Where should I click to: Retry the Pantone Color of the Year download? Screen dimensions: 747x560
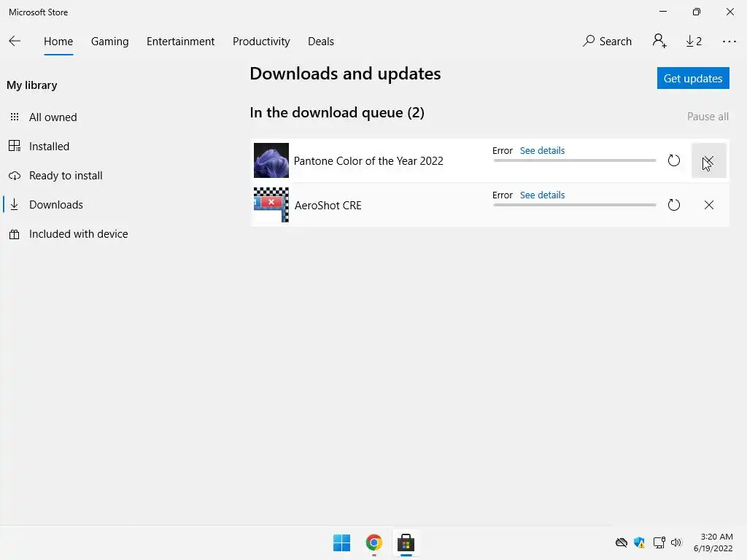(x=673, y=160)
